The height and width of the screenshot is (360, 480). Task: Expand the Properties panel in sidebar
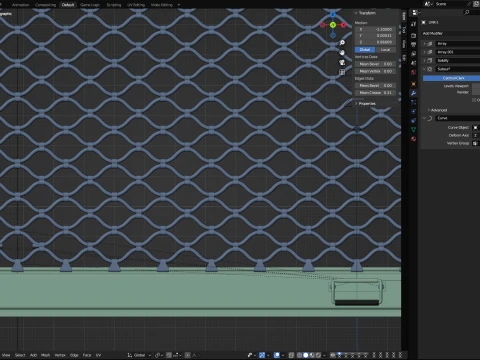click(356, 104)
